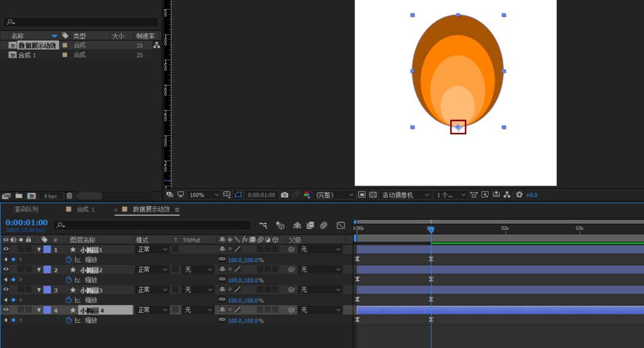The height and width of the screenshot is (348, 644).
Task: Open blending mode dropdown for 小椭圆1
Action: point(152,249)
